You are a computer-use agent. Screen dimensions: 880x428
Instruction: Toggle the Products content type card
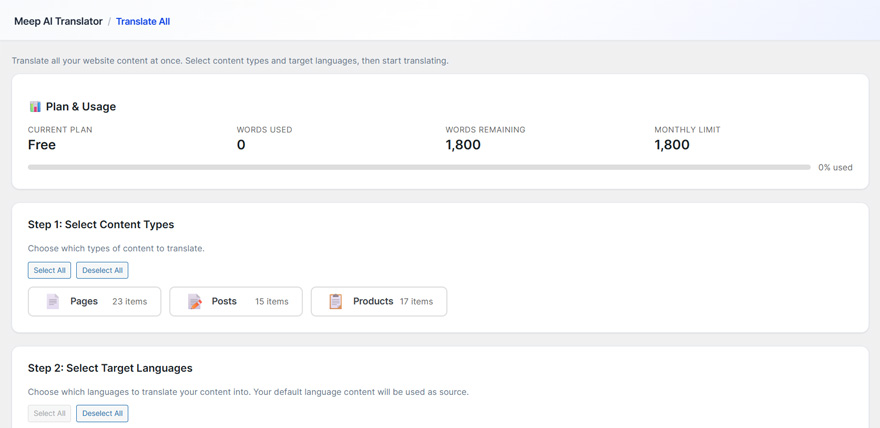(x=379, y=301)
